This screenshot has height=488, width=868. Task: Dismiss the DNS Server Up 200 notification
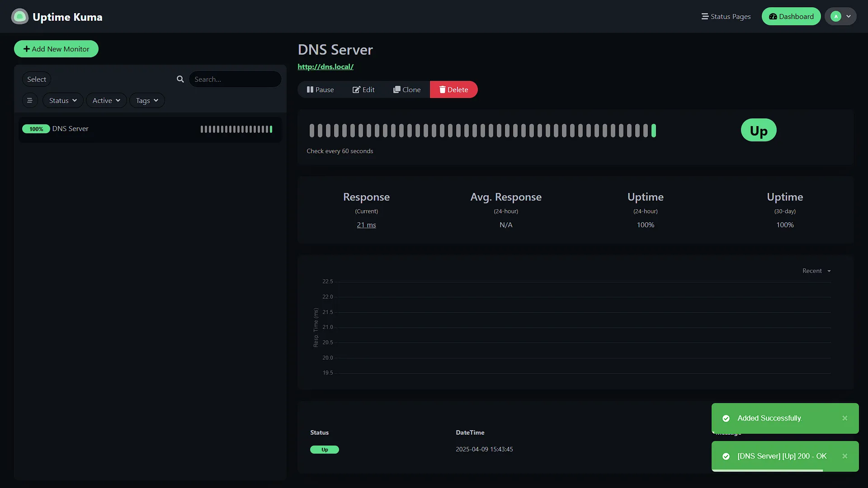tap(845, 456)
